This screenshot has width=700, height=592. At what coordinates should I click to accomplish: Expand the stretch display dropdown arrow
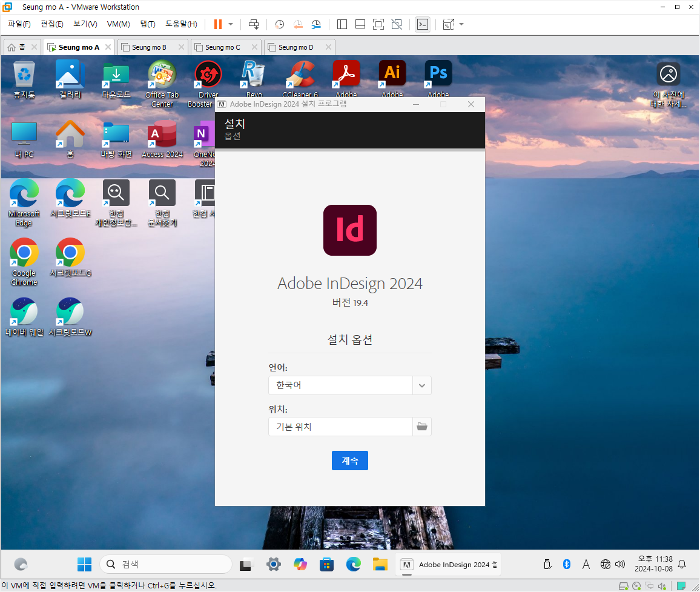[461, 24]
